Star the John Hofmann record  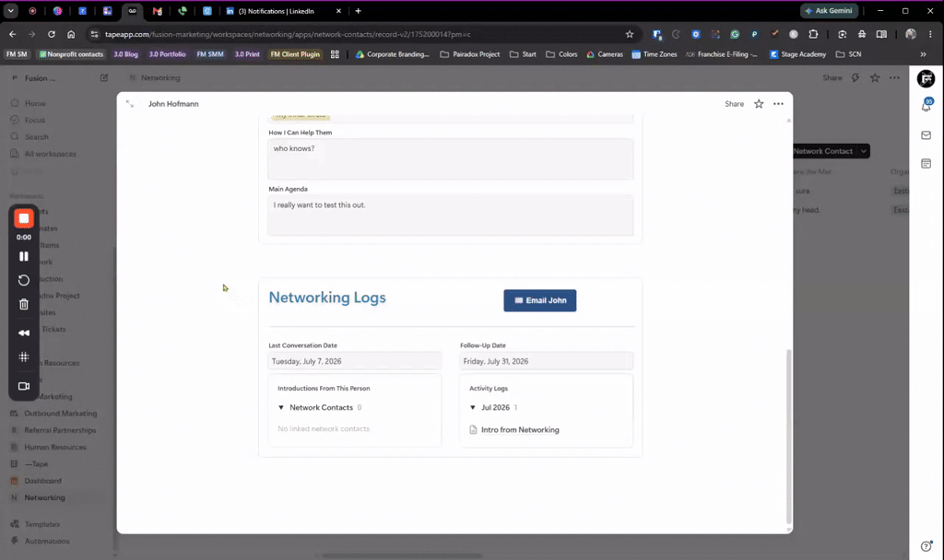(x=759, y=104)
